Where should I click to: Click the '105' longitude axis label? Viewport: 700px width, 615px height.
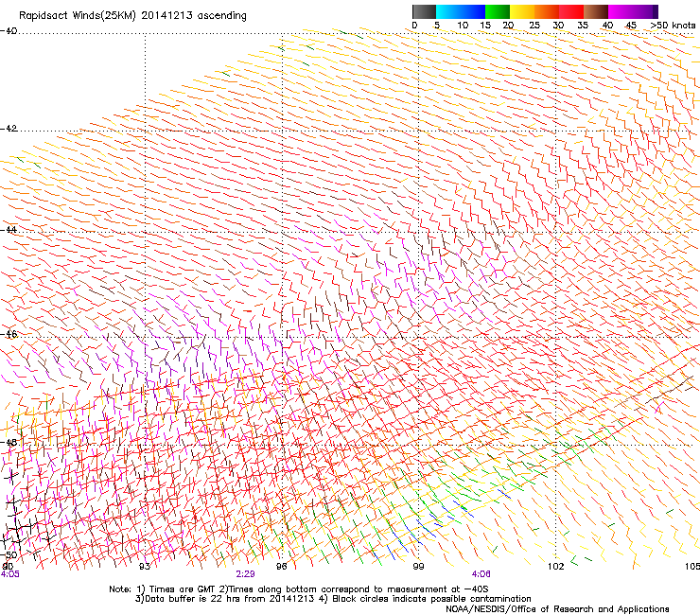tap(692, 567)
